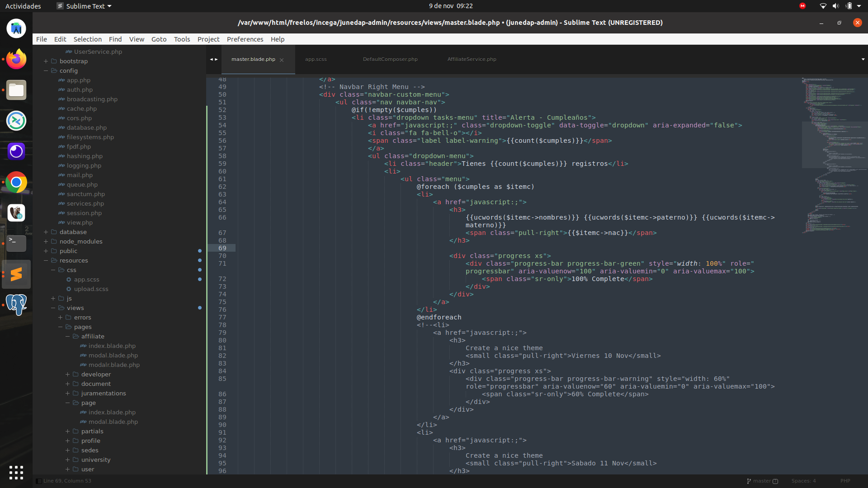
Task: Open the Preferences menu
Action: pos(245,39)
